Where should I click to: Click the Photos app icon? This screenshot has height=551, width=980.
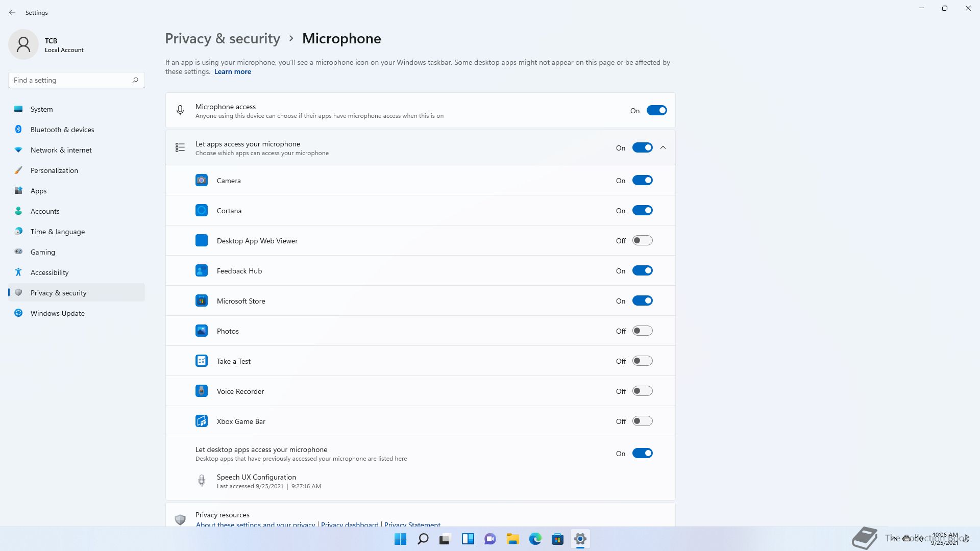tap(202, 331)
